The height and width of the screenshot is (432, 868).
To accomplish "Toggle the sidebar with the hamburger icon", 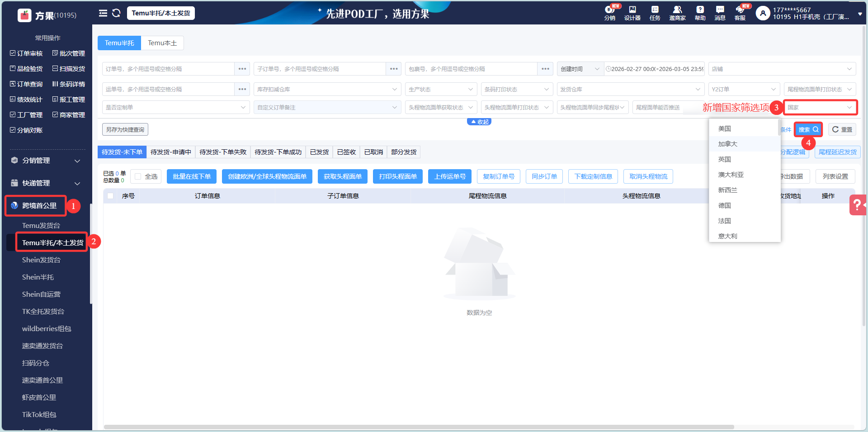I will click(x=103, y=13).
